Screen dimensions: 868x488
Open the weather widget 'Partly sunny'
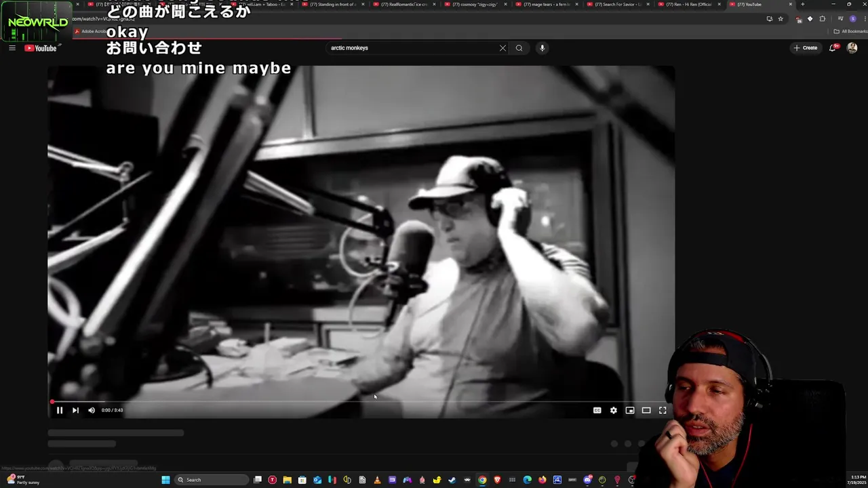point(23,480)
